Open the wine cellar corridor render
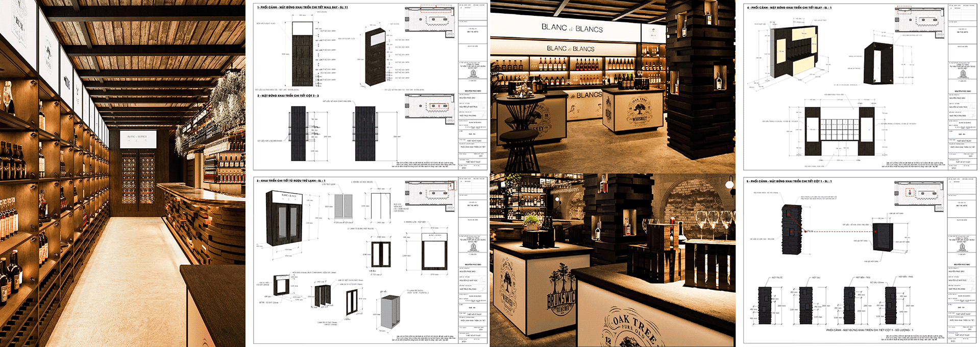Viewport: 980px width, 347px height. pos(122,174)
